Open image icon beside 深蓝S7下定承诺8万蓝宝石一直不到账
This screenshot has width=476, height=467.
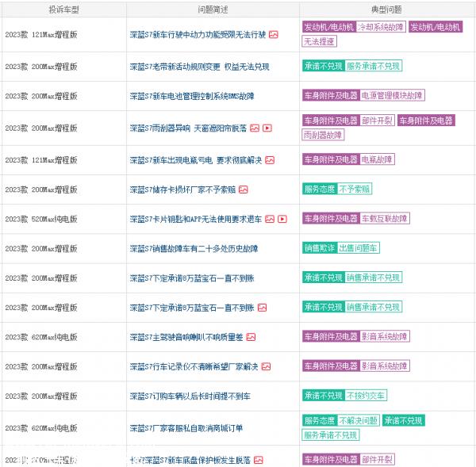click(262, 308)
